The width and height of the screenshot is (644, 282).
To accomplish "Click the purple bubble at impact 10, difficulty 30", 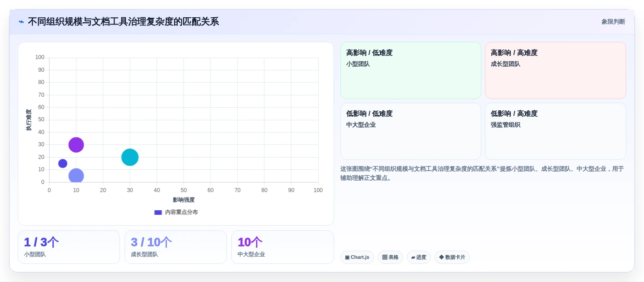I will tap(76, 145).
